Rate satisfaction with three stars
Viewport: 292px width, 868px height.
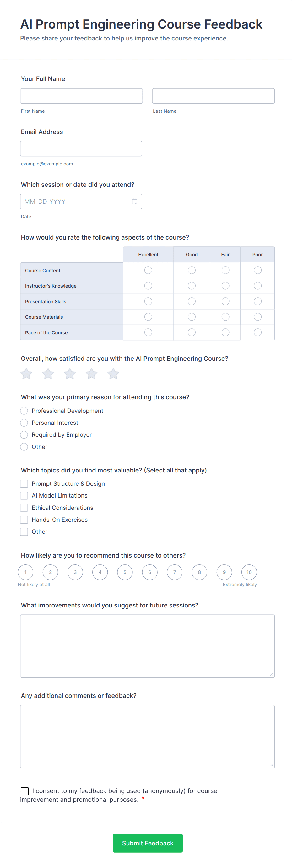[69, 373]
